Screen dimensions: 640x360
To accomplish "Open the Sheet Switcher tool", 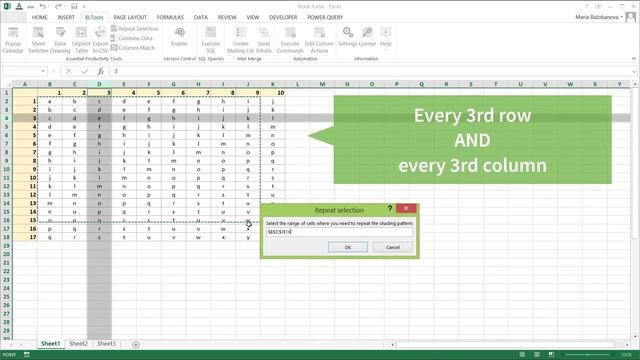I will [38, 40].
